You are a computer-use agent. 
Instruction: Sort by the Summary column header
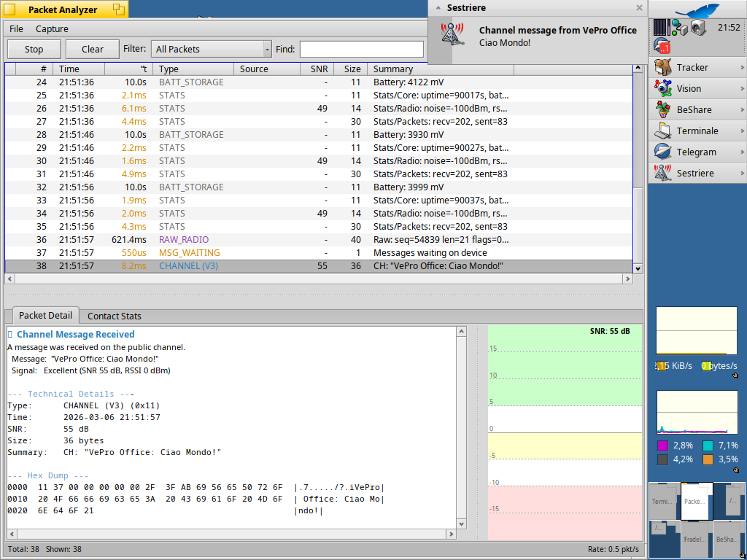[441, 69]
